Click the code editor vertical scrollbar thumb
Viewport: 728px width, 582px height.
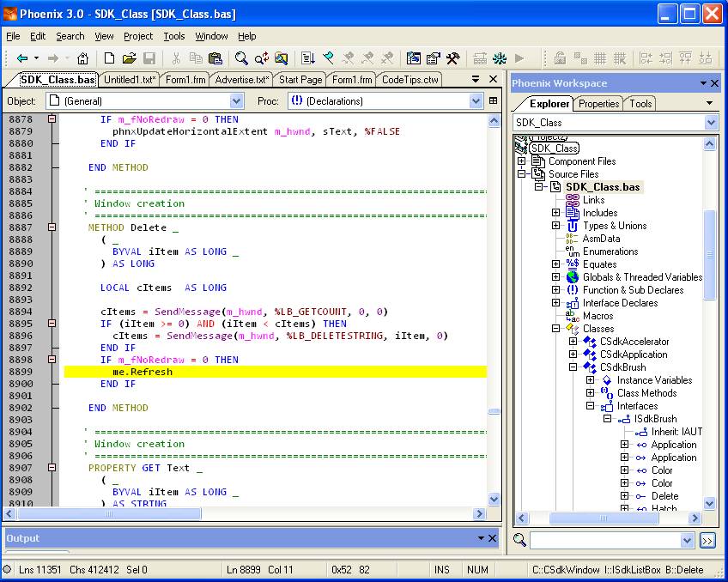(494, 411)
